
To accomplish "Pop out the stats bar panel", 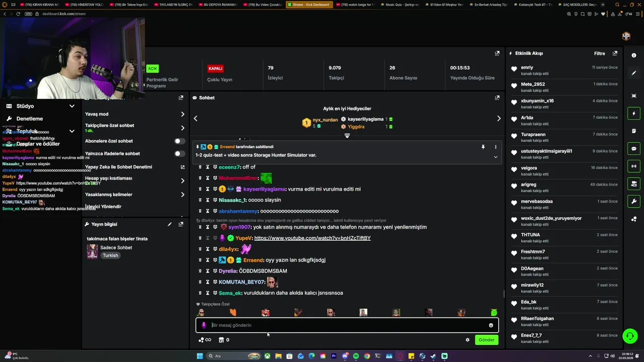I will click(497, 53).
